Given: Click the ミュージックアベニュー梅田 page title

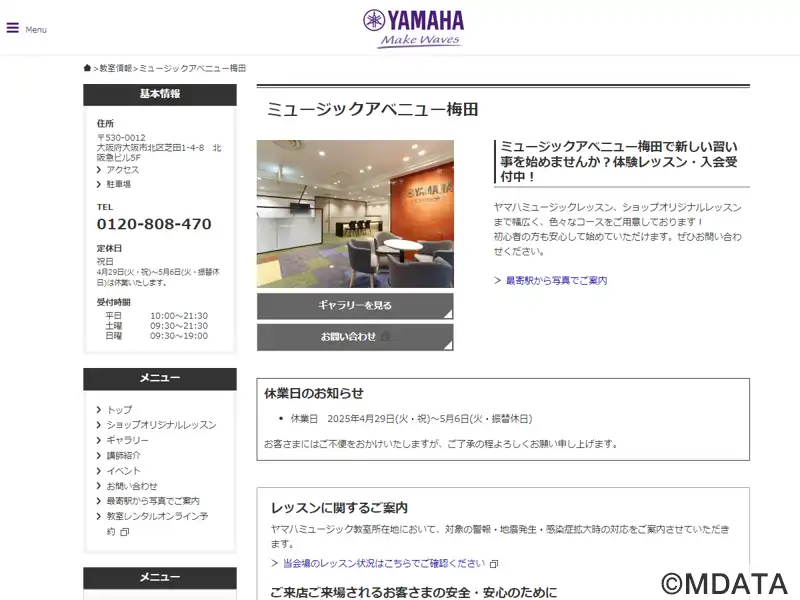Looking at the screenshot, I should click(372, 110).
